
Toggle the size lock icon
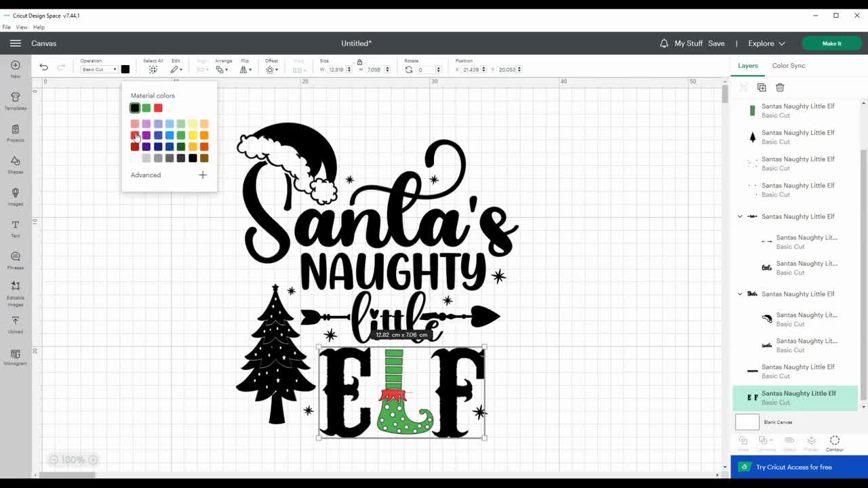[x=359, y=62]
